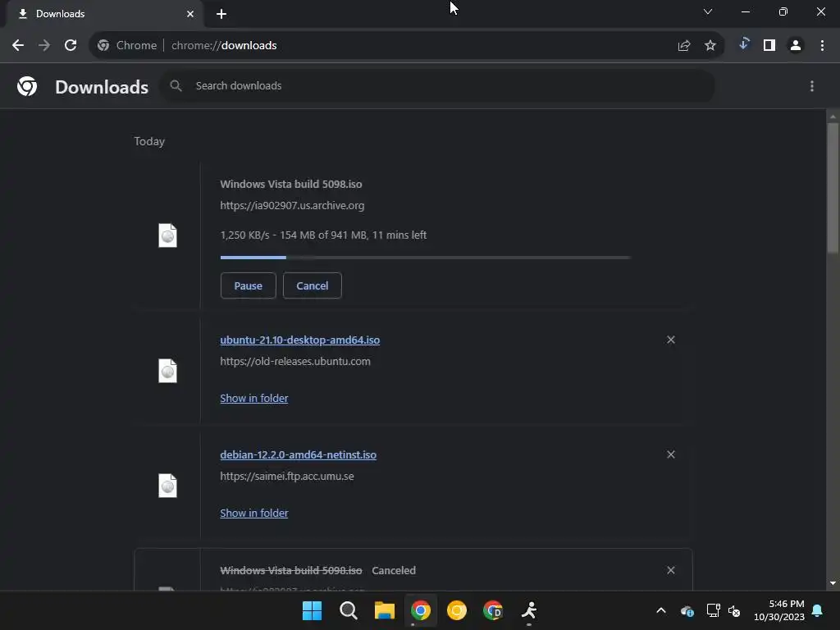This screenshot has height=630, width=840.
Task: Reload the downloads page
Action: [x=71, y=46]
